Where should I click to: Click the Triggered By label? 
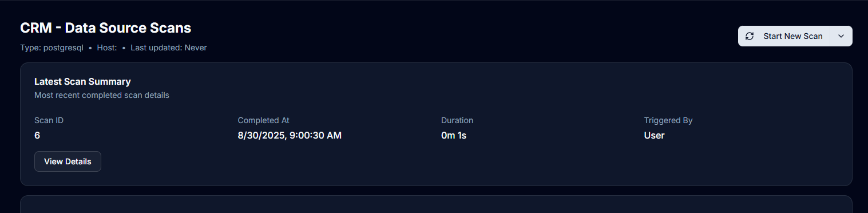tap(668, 120)
